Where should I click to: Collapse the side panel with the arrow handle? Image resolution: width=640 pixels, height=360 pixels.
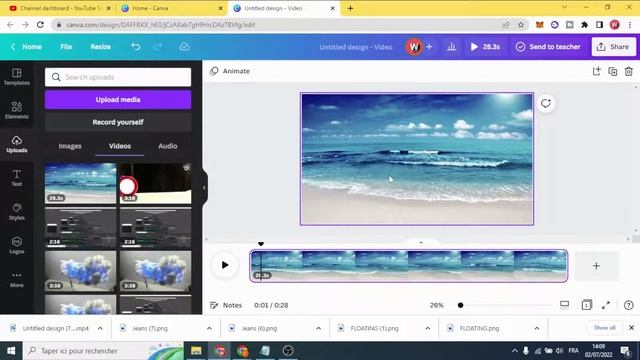[204, 188]
